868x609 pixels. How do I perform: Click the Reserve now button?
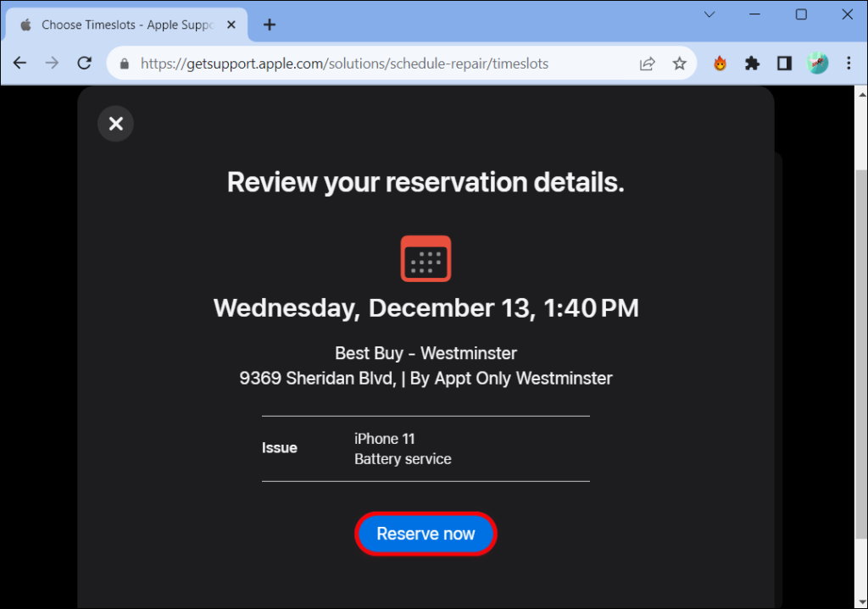click(x=426, y=534)
